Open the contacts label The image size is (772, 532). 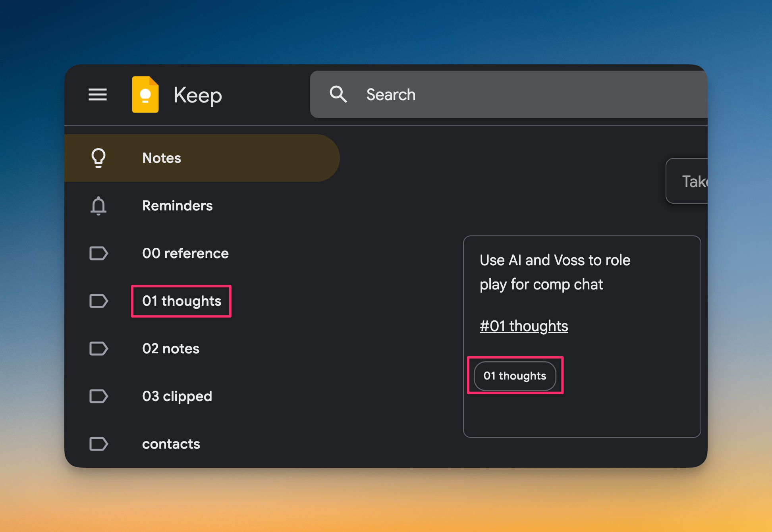(171, 444)
